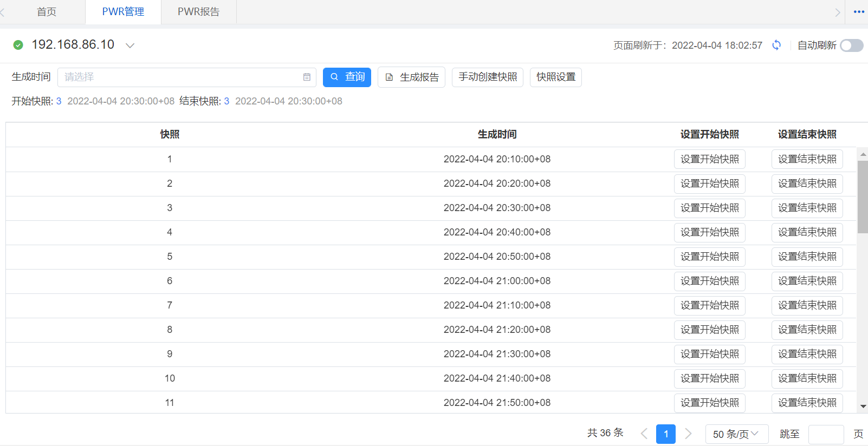
Task: Go to previous page arrow
Action: 644,434
